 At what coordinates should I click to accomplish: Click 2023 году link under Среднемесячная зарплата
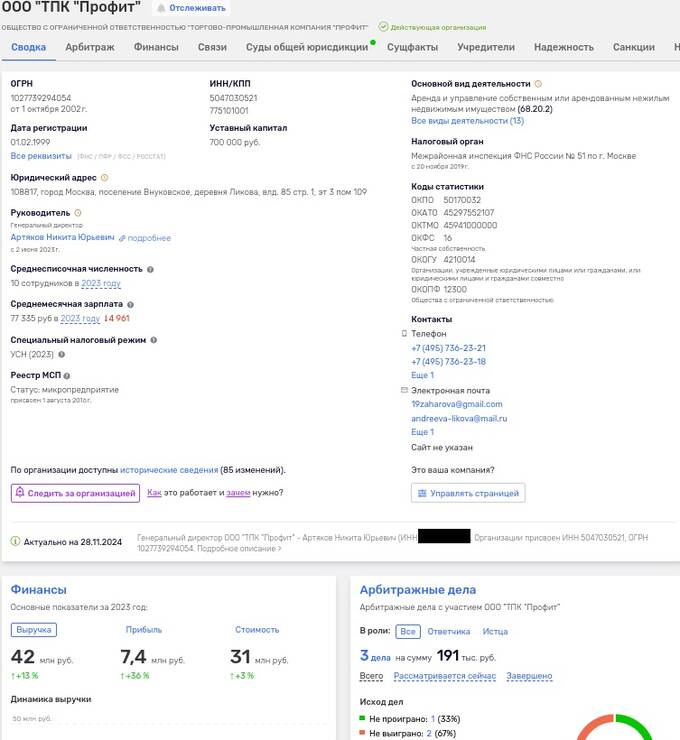pos(80,319)
